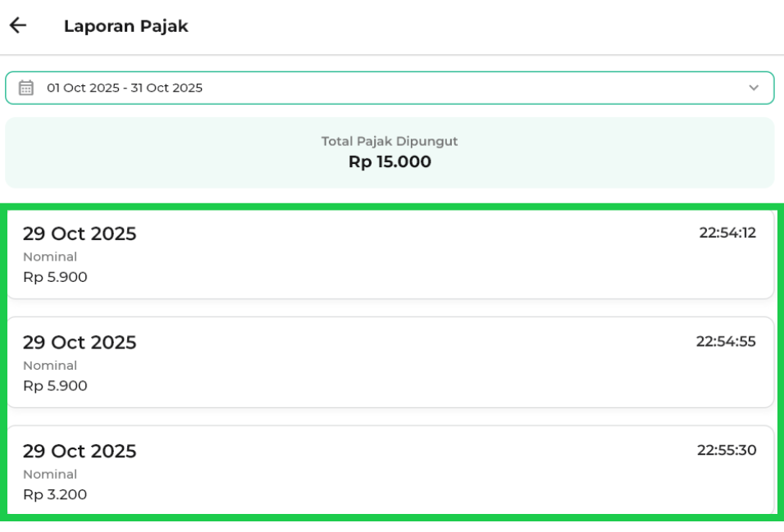This screenshot has width=784, height=532.
Task: Click the Nominal label in the 22:55:30 entry
Action: pos(50,475)
